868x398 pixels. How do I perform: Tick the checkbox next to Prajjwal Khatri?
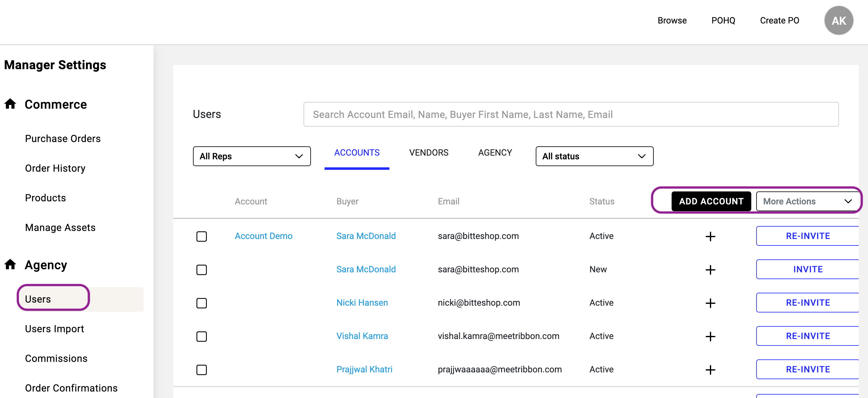pos(202,370)
